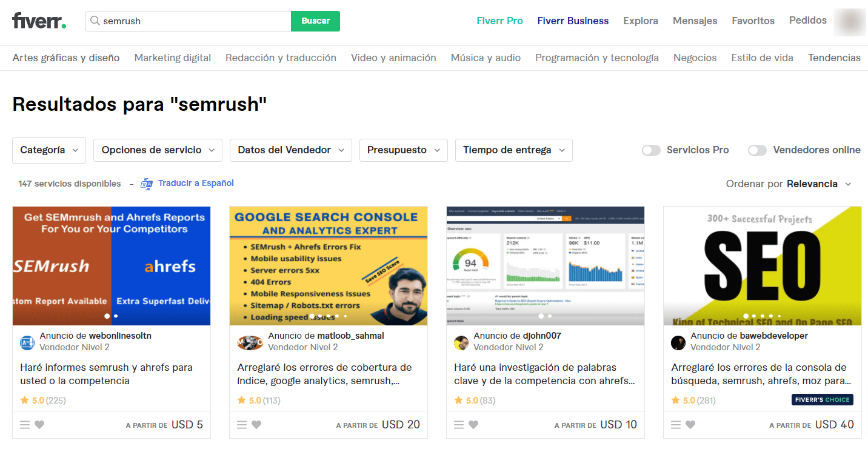Open gig title 'Haré una investigación de palabras clave'
Screen dimensions: 868x449
point(544,374)
